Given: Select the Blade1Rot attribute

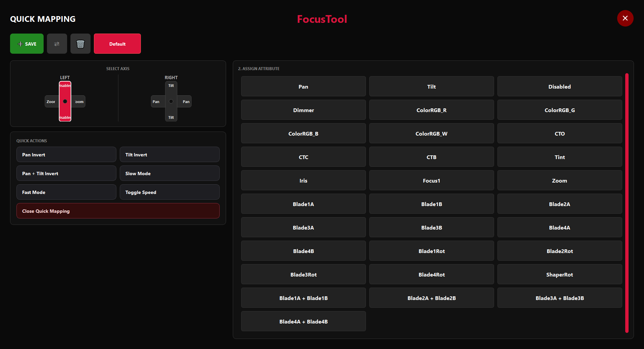Looking at the screenshot, I should pyautogui.click(x=432, y=251).
